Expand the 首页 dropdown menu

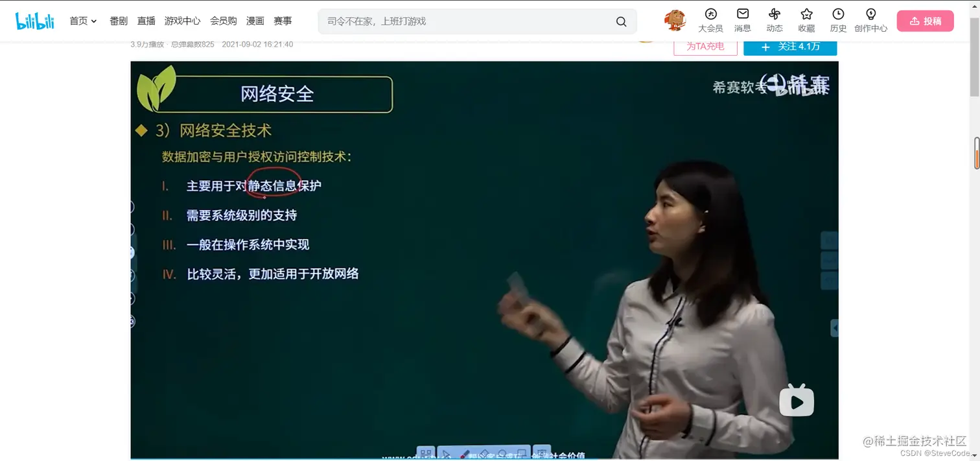tap(82, 20)
